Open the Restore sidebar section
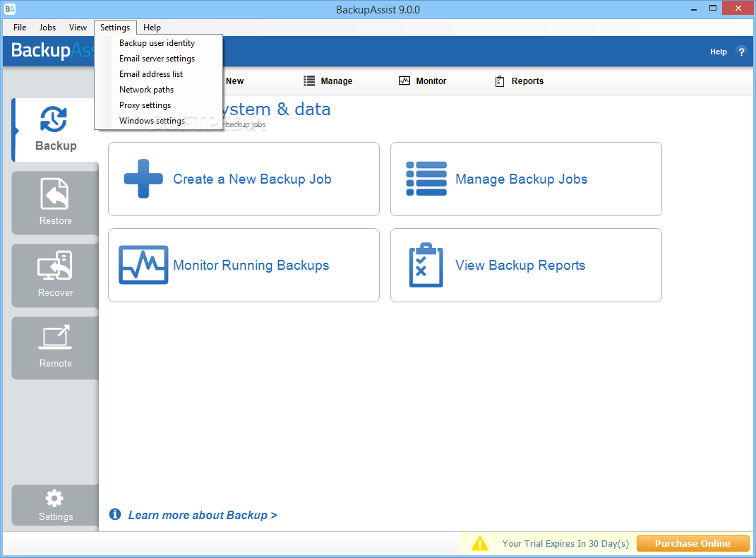 pyautogui.click(x=55, y=203)
